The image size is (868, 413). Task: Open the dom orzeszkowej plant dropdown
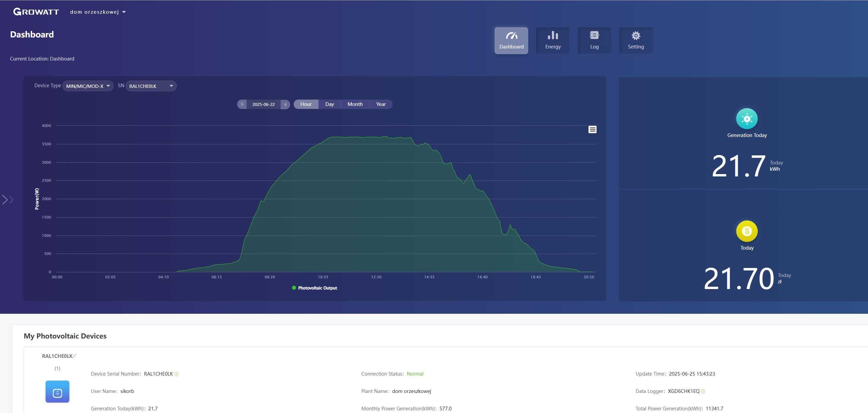(x=98, y=12)
